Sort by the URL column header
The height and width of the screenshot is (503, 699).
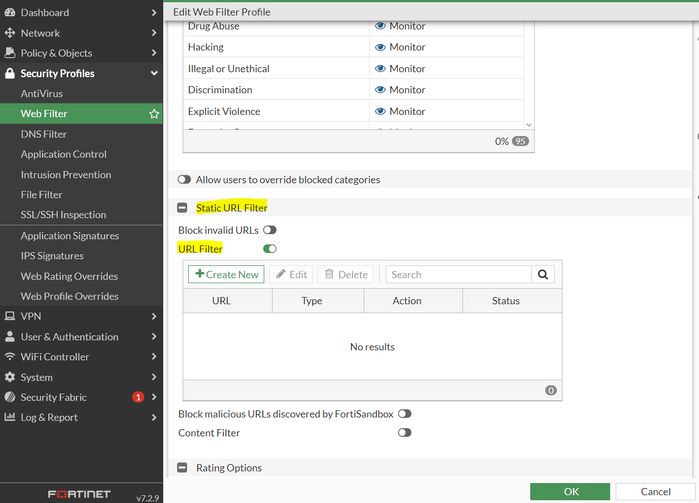228,301
